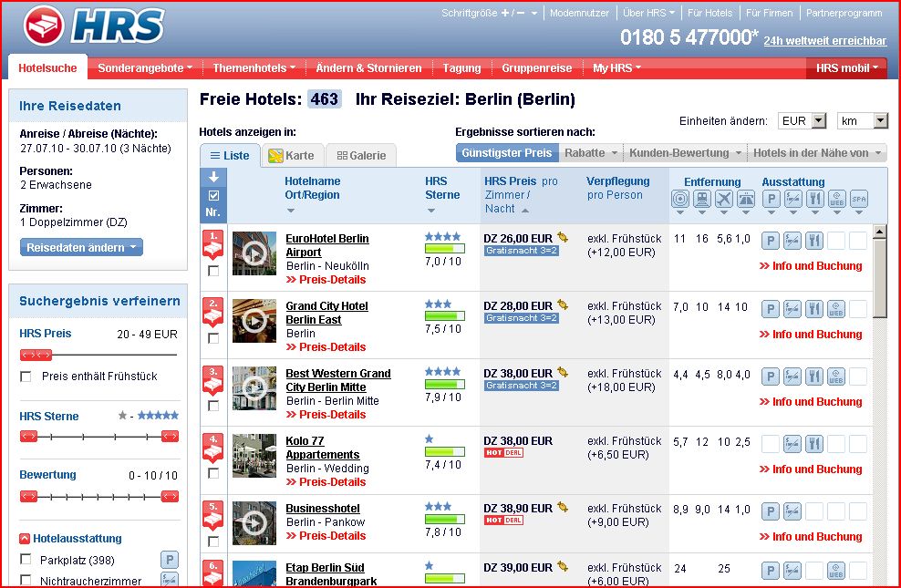This screenshot has width=901, height=588.
Task: Sort by trade fair distance icon
Action: tap(746, 199)
